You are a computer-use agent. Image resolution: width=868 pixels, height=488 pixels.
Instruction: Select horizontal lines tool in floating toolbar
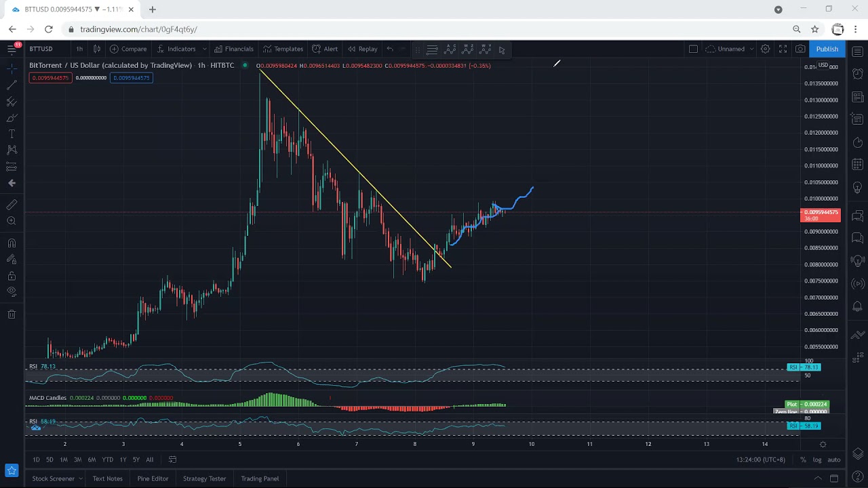click(432, 49)
